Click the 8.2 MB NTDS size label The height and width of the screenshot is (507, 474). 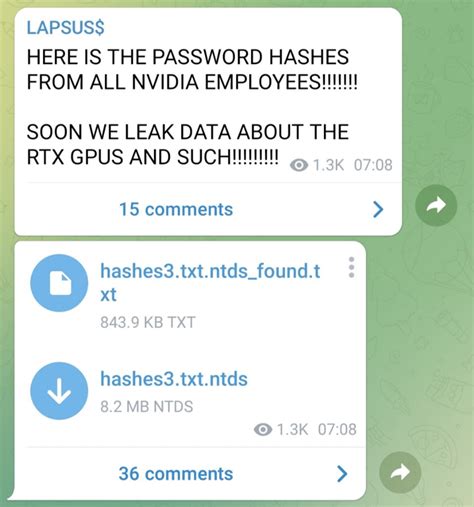click(x=147, y=407)
